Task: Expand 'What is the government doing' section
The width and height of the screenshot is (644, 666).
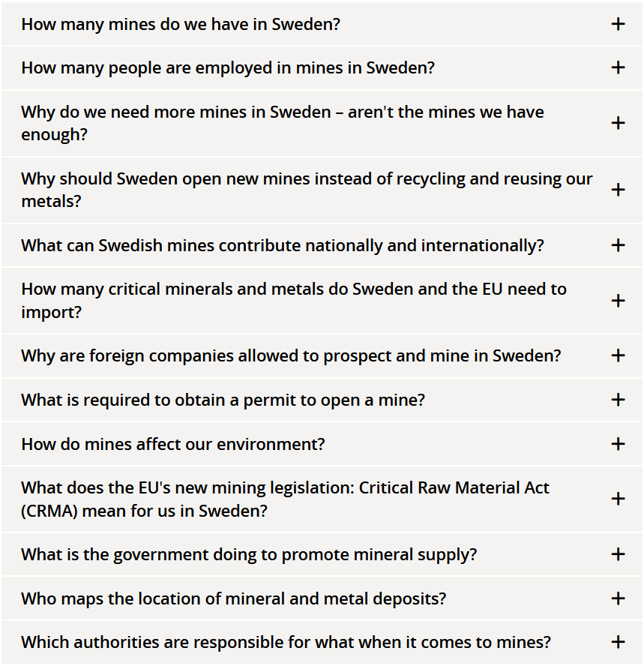Action: 249,555
